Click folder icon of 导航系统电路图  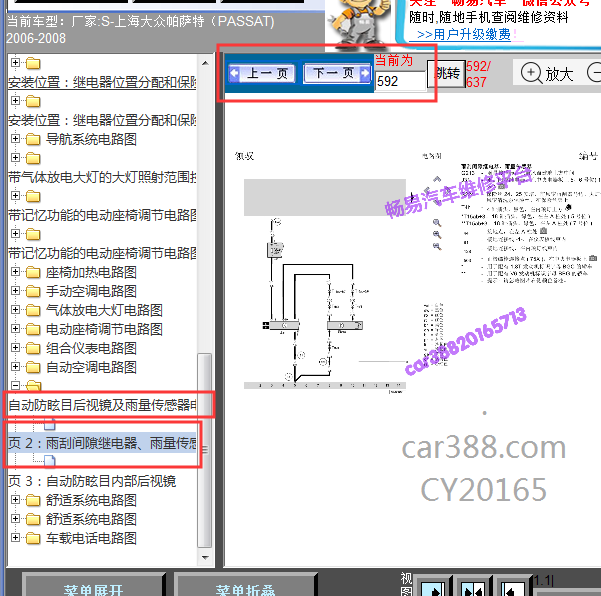tap(33, 140)
